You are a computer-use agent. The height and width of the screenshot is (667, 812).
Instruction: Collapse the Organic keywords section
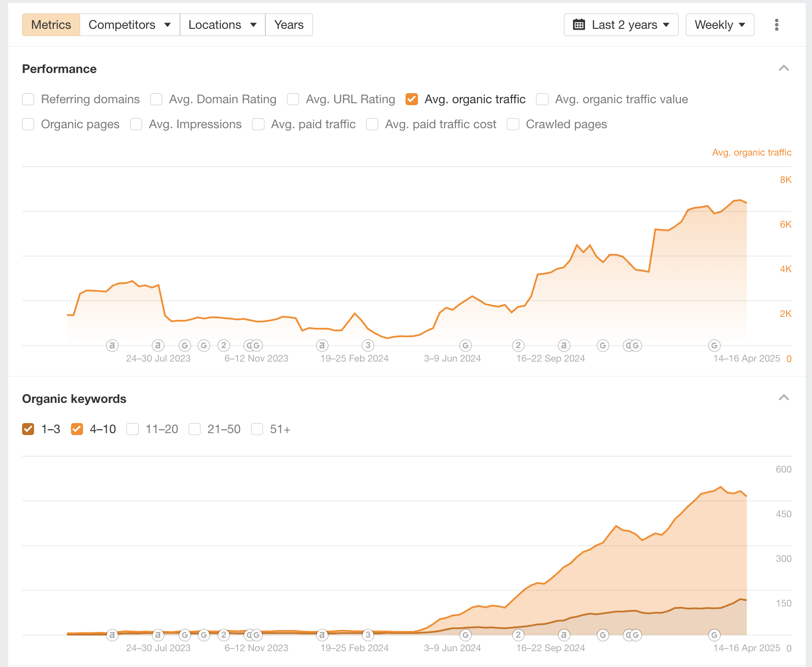pyautogui.click(x=784, y=398)
